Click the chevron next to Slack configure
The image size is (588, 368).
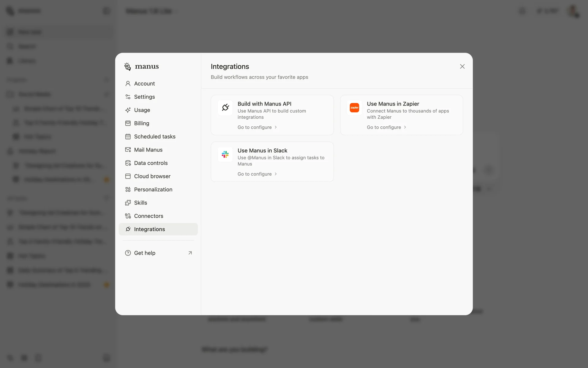pyautogui.click(x=276, y=174)
